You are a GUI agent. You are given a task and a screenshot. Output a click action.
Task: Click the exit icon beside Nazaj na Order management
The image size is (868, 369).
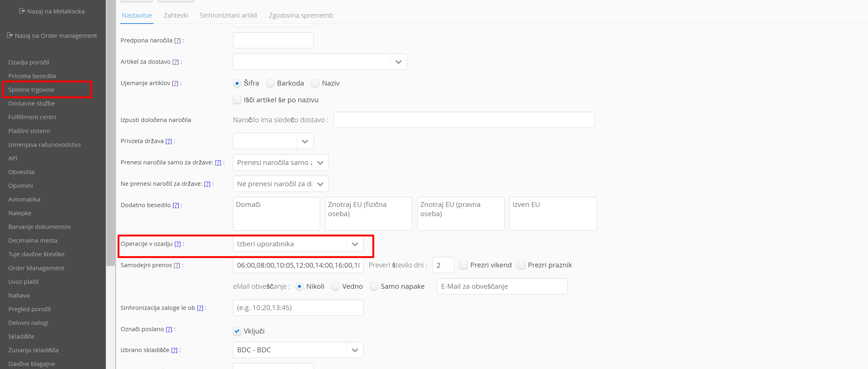tap(10, 35)
